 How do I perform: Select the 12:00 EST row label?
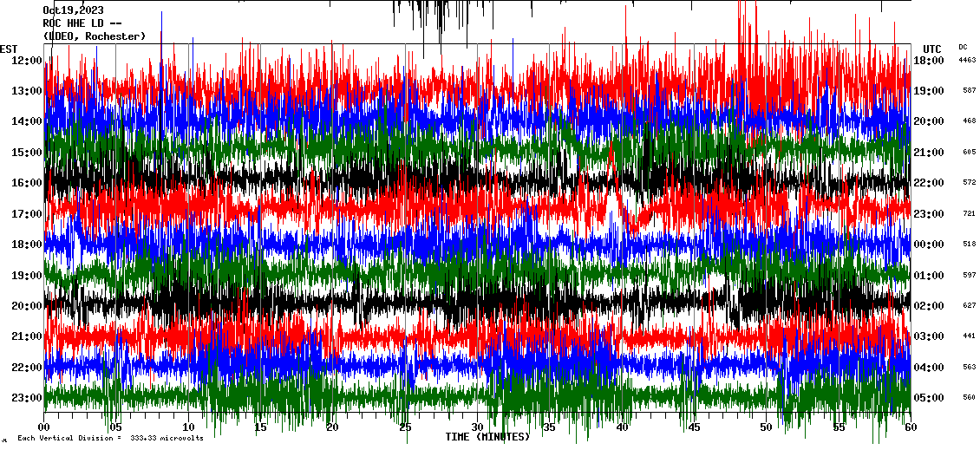click(27, 60)
